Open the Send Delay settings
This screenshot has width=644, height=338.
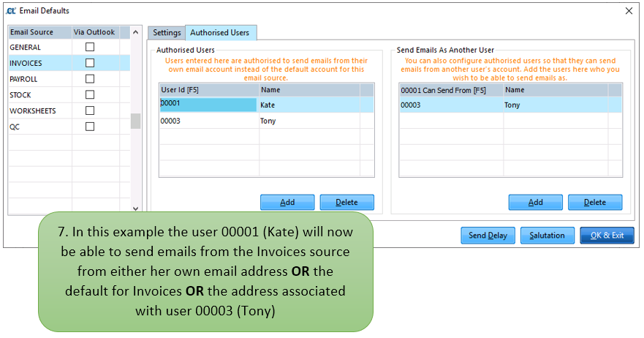click(x=488, y=236)
